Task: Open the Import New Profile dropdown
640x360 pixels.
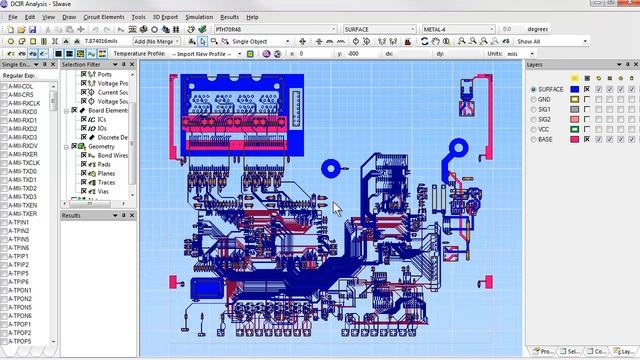Action: click(x=239, y=54)
